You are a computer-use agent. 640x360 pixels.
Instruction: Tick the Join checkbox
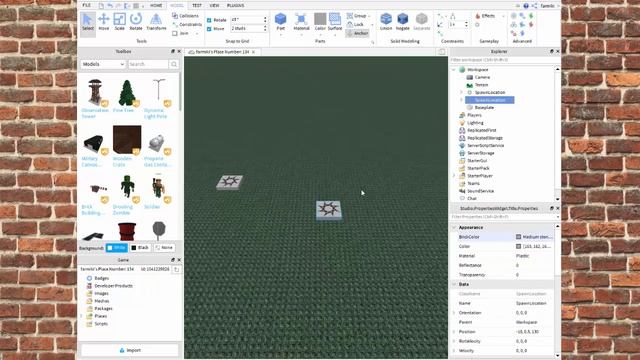175,33
